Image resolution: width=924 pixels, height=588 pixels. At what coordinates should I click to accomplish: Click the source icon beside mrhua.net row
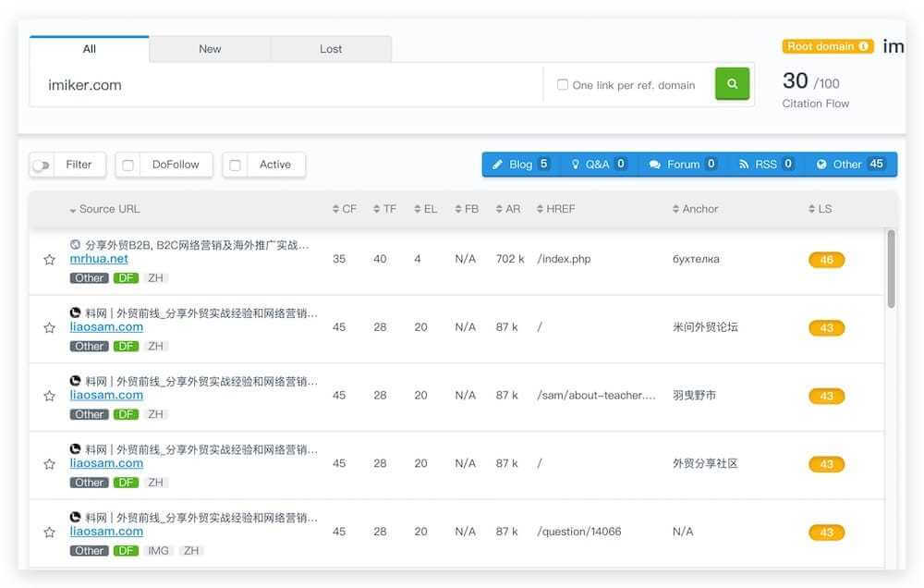(74, 244)
